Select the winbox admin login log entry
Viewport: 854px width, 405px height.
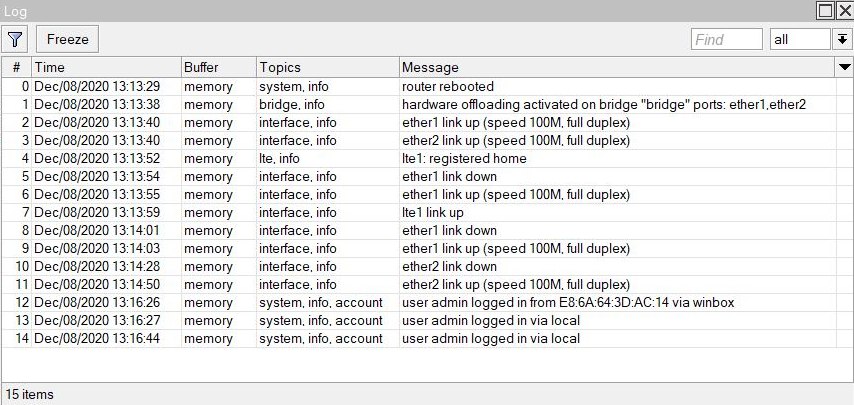pyautogui.click(x=419, y=302)
